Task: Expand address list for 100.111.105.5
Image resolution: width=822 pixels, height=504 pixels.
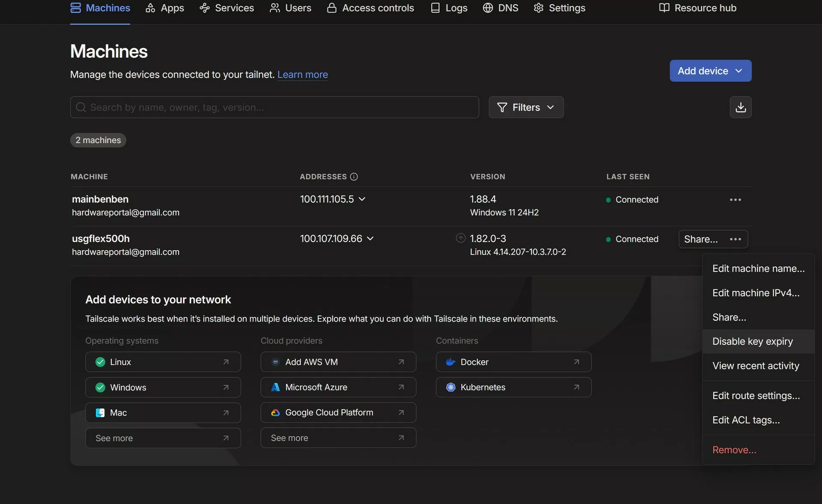Action: point(362,199)
